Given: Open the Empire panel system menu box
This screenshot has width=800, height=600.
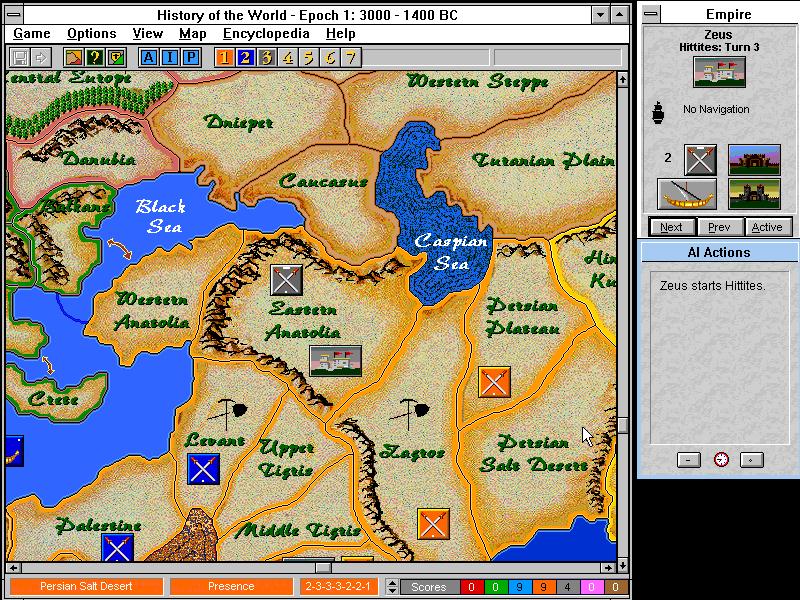Looking at the screenshot, I should (x=651, y=14).
